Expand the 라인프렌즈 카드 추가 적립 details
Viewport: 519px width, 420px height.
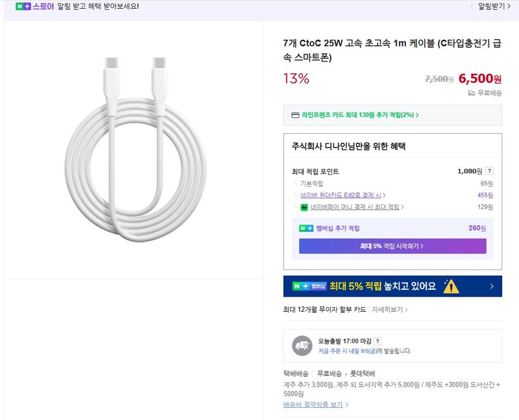coord(357,115)
